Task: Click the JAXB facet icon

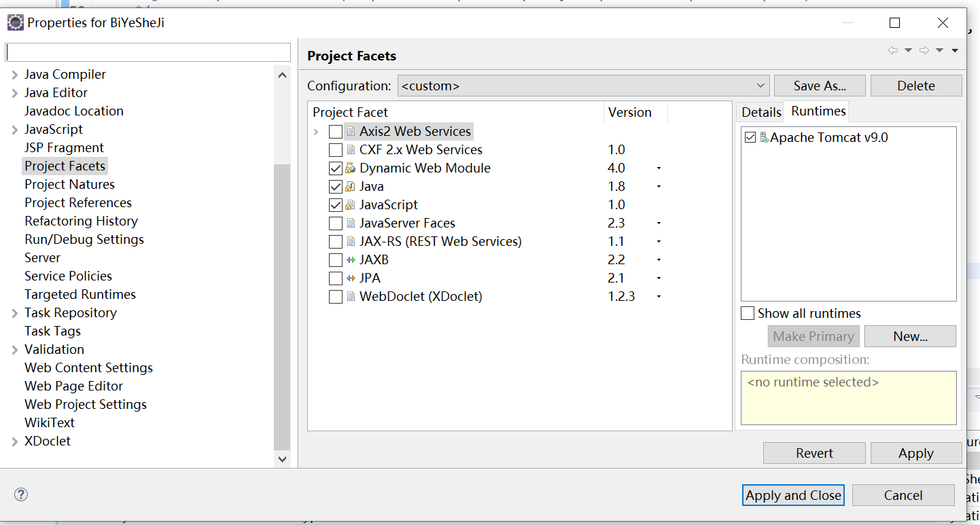Action: (x=351, y=260)
